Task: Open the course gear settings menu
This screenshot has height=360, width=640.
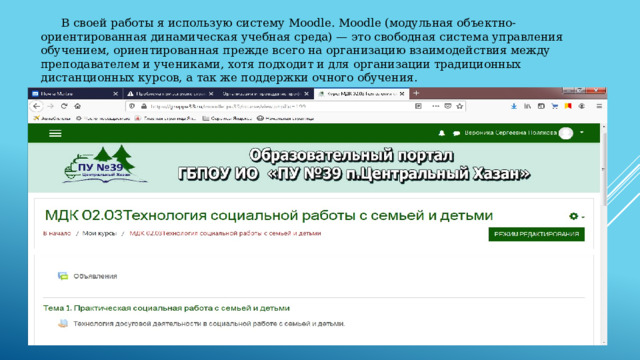Action: pos(574,216)
